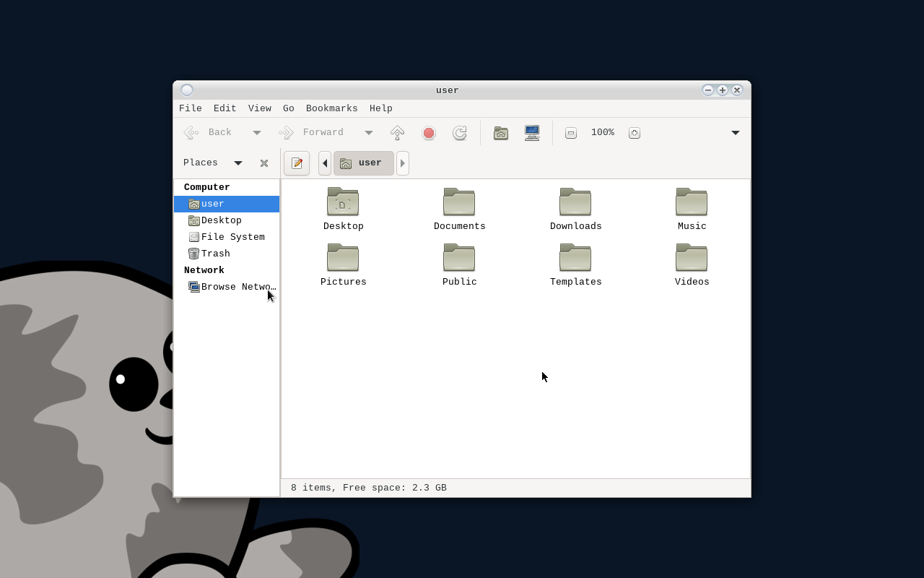Screen dimensions: 924x578
Task: Zoom in with the plus icon
Action: 635,133
